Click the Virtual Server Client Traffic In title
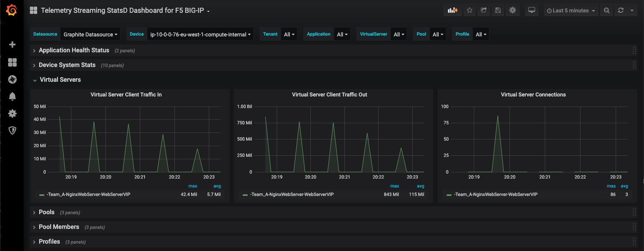 click(126, 95)
